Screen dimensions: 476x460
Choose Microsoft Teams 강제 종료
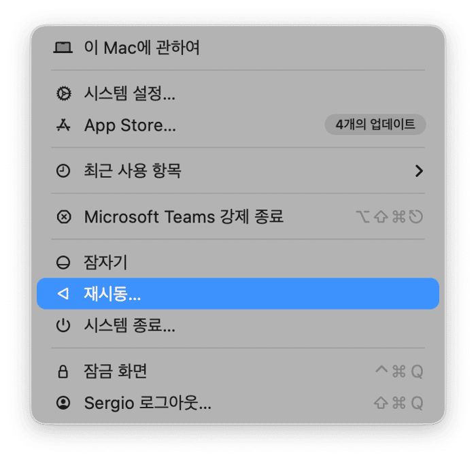[184, 217]
